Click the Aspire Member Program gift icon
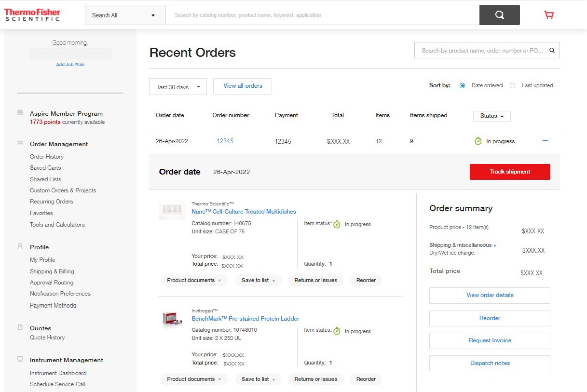This screenshot has width=587, height=392. pos(20,113)
